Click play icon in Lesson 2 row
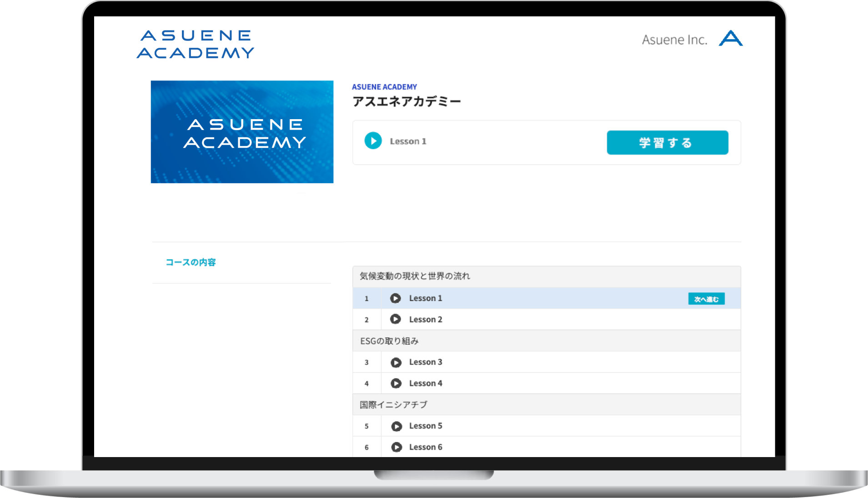The height and width of the screenshot is (498, 868). [x=395, y=319]
